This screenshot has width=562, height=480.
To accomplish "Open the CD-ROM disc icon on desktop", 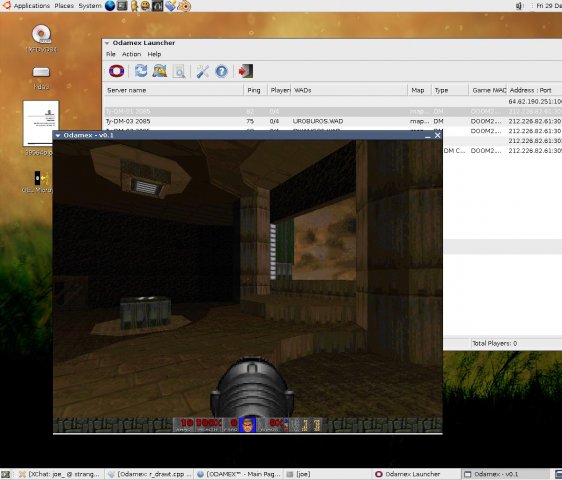I will pyautogui.click(x=41, y=34).
